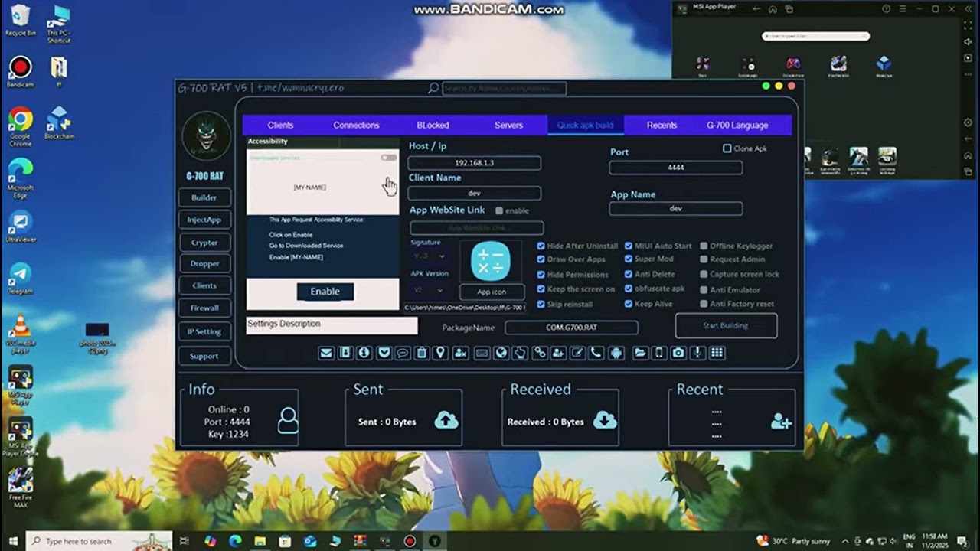
Task: Click the cloud upload icon in Sent panel
Action: 446,420
